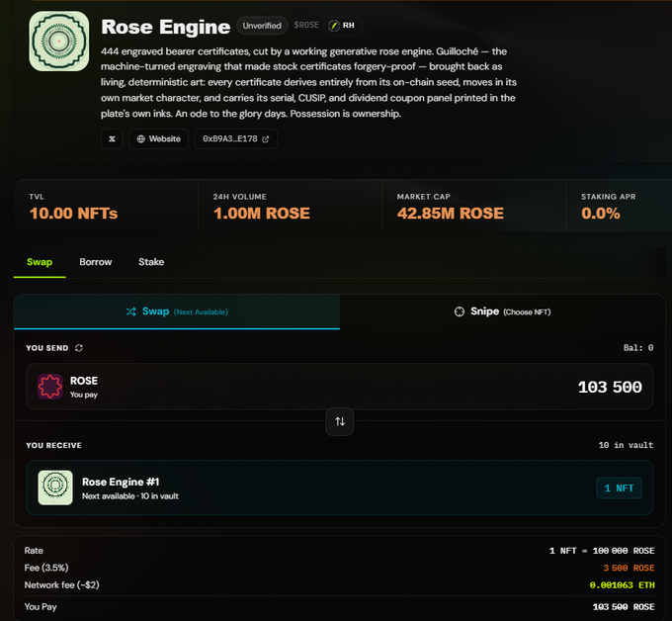Click the TVL value 10.00 NFTs
The width and height of the screenshot is (672, 621).
tap(73, 214)
